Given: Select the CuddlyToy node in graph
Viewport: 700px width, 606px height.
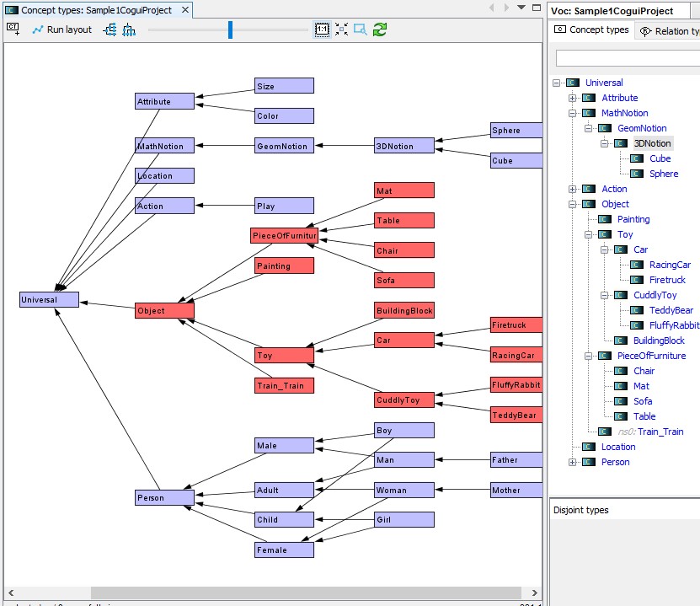Looking at the screenshot, I should point(404,400).
